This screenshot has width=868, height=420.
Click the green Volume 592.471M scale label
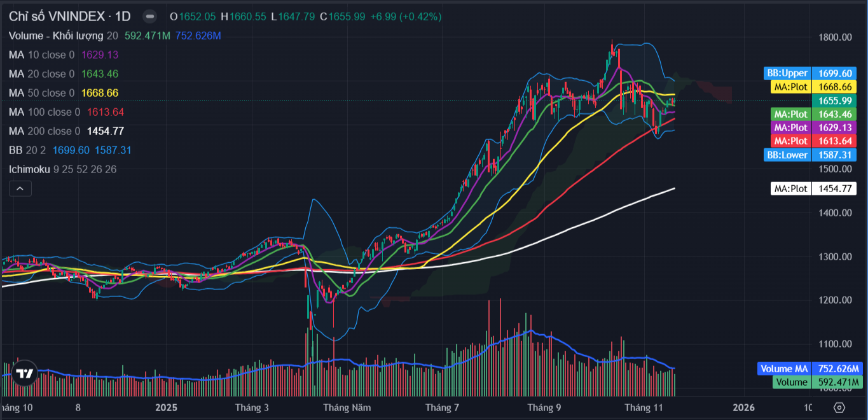[x=815, y=382]
